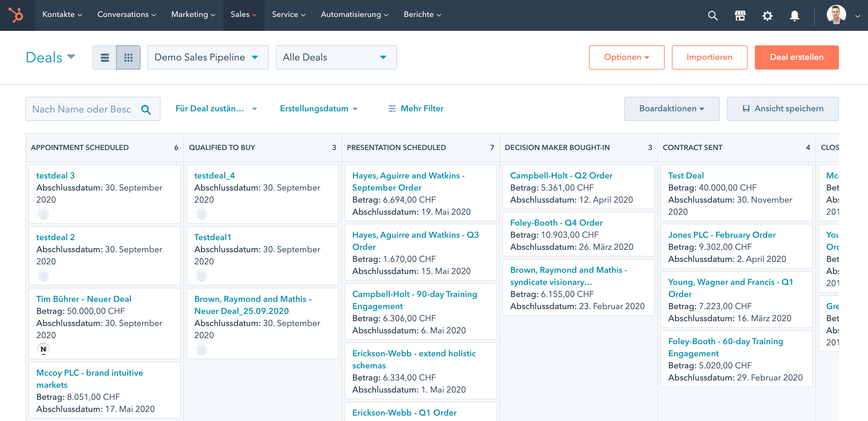This screenshot has height=421, width=868.
Task: Open Hayes, Aguirre and Watkins September Order
Action: 408,181
